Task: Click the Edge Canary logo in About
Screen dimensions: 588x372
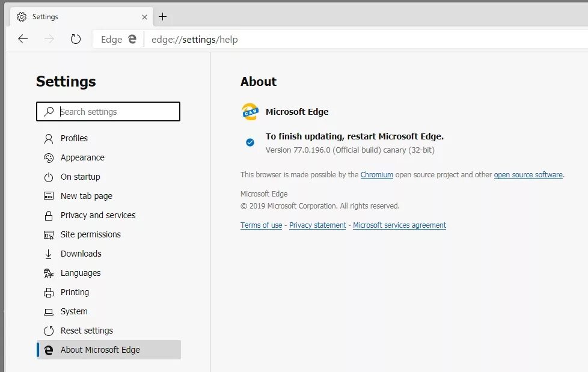Action: click(x=250, y=112)
